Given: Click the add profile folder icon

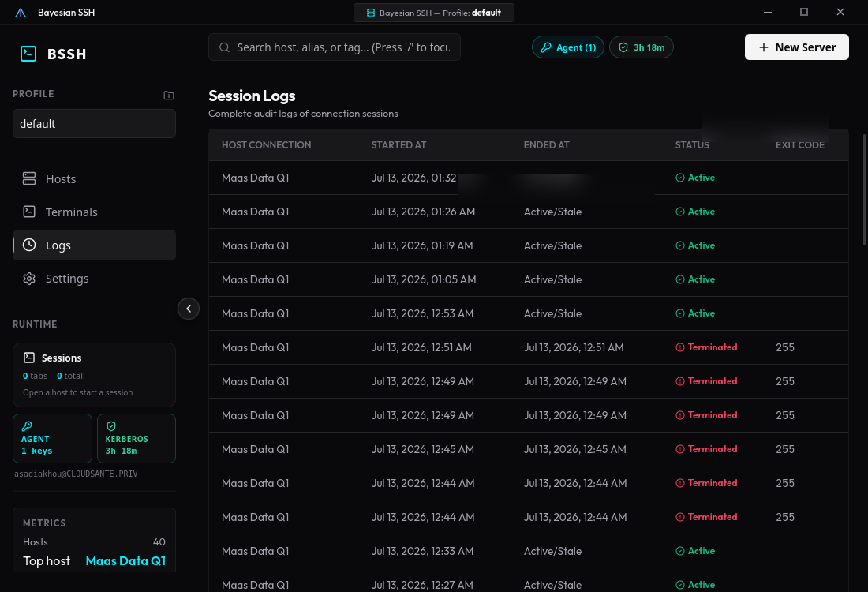Looking at the screenshot, I should tap(169, 96).
